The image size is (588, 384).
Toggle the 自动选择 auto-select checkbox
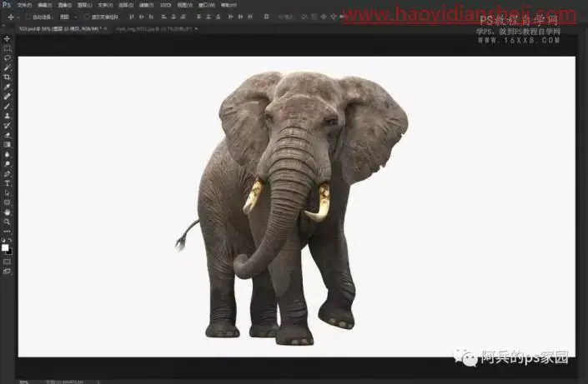coord(28,17)
